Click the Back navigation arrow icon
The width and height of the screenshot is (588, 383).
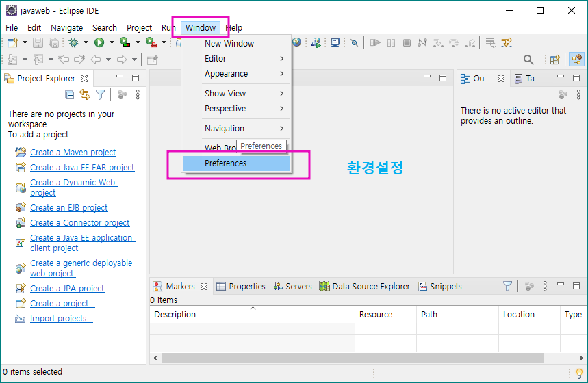pos(96,60)
